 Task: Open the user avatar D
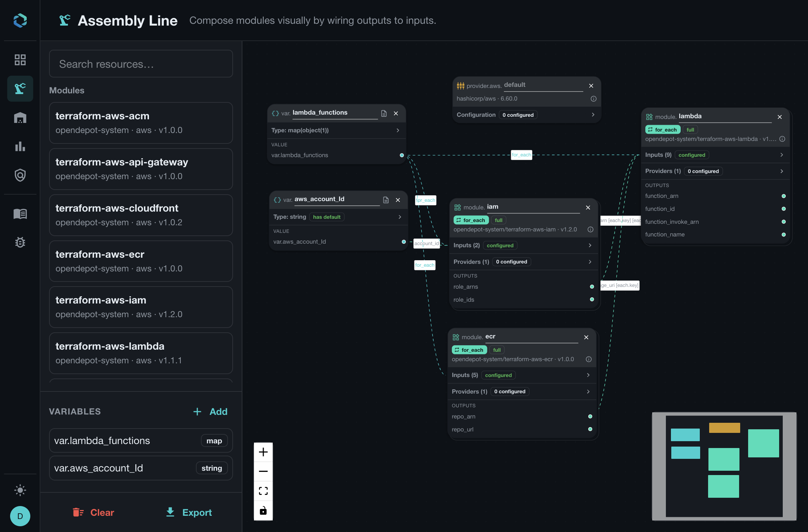click(x=20, y=516)
